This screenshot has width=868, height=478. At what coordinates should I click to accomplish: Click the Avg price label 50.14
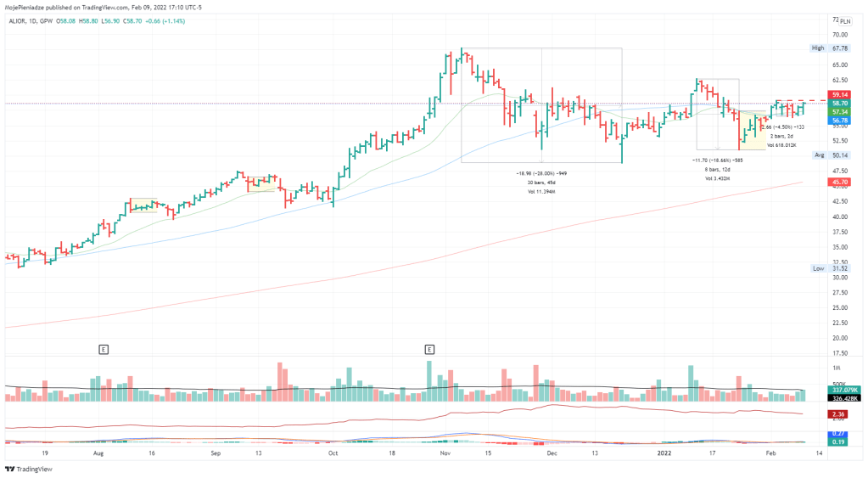(x=842, y=155)
